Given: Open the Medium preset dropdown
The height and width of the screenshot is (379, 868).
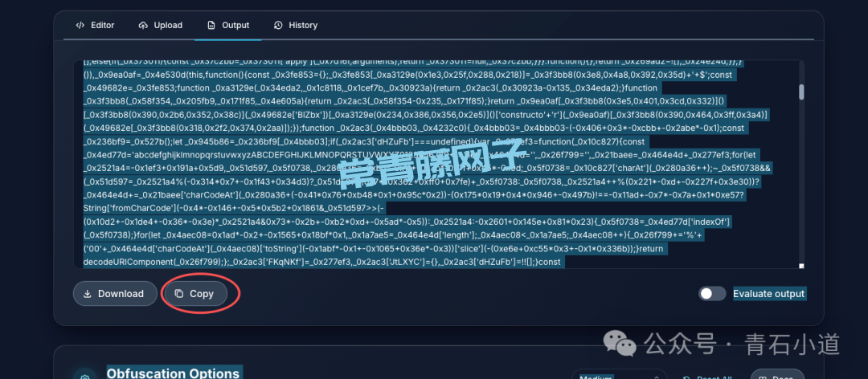Looking at the screenshot, I should point(620,377).
